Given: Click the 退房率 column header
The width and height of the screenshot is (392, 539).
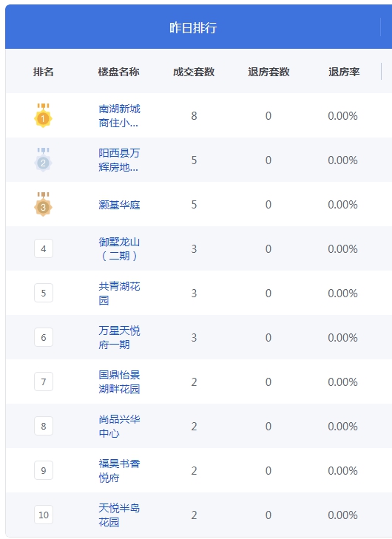Looking at the screenshot, I should pyautogui.click(x=344, y=72).
